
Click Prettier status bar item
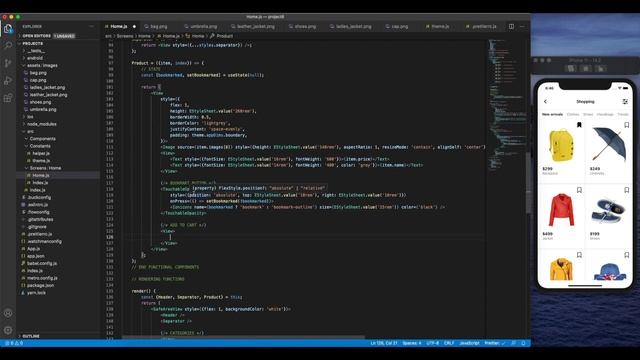point(494,343)
